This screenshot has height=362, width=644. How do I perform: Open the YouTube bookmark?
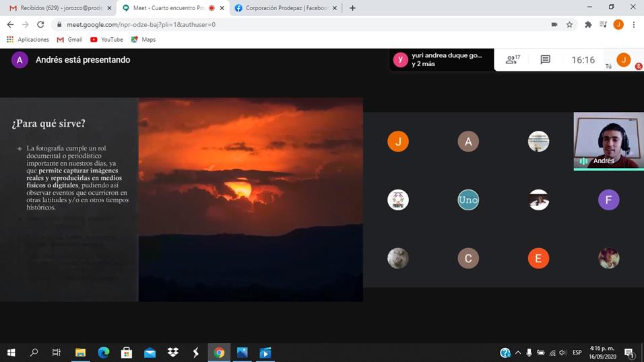106,40
